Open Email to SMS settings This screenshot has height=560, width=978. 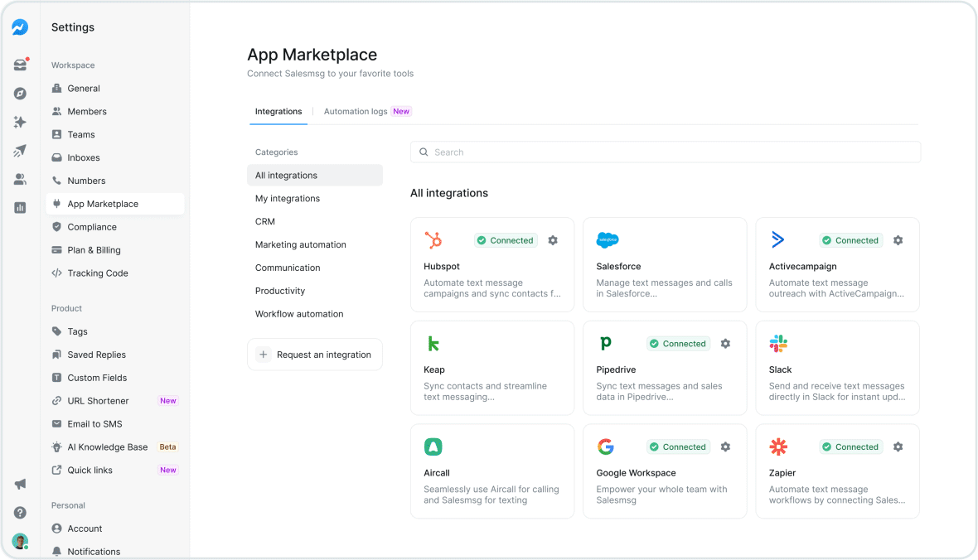(114, 424)
